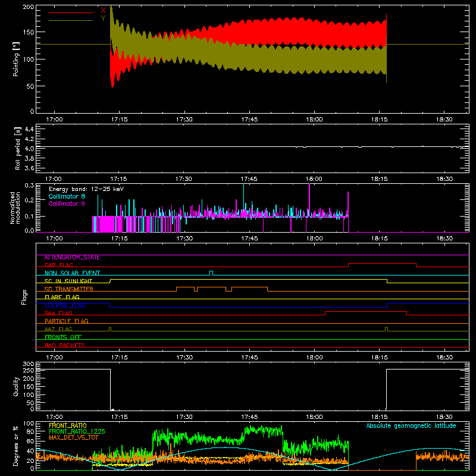Click the PARTICLE_FLAG label
Viewport: 476px width, 476px height.
67,321
